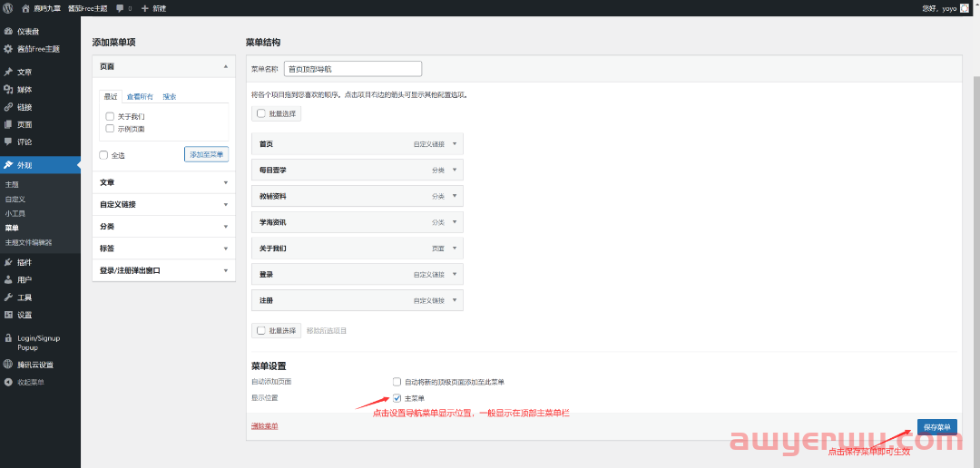Screen dimensions: 980x468
Task: Click the red 删除菜单 link
Action: (264, 426)
